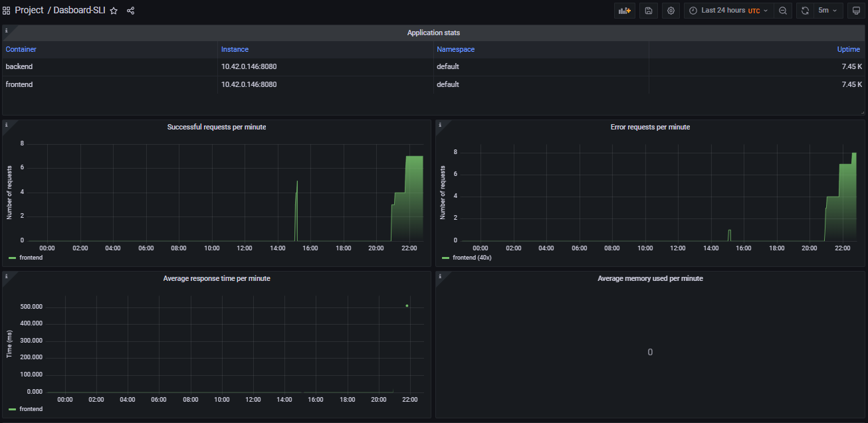The height and width of the screenshot is (423, 868).
Task: Zoom out the time range
Action: (783, 11)
